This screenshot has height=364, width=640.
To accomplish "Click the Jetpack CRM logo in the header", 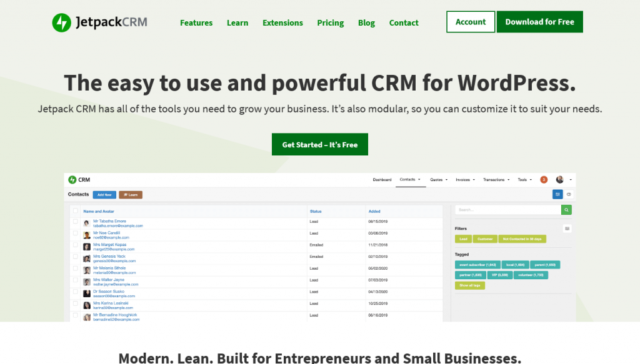I will 99,22.
